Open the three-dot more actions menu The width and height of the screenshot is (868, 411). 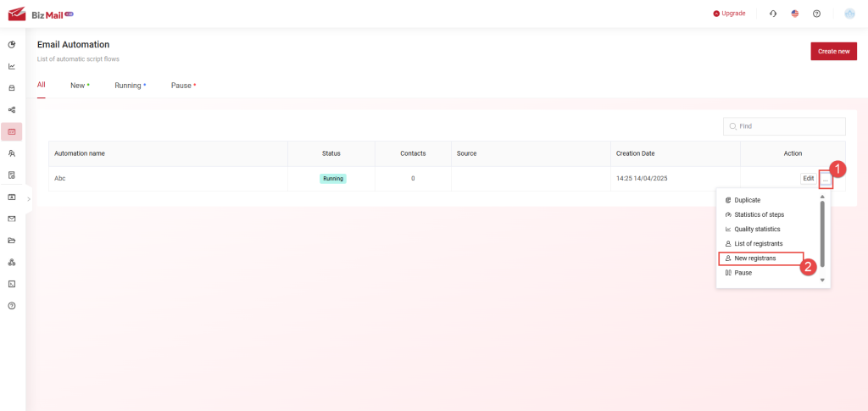tap(826, 179)
